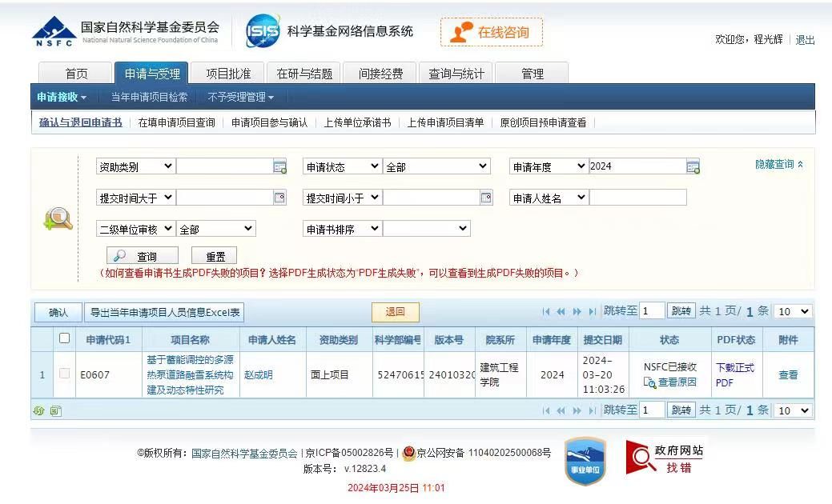Screen dimensions: 832x504
Task: Expand the 申请接收 submenu
Action: pos(62,97)
